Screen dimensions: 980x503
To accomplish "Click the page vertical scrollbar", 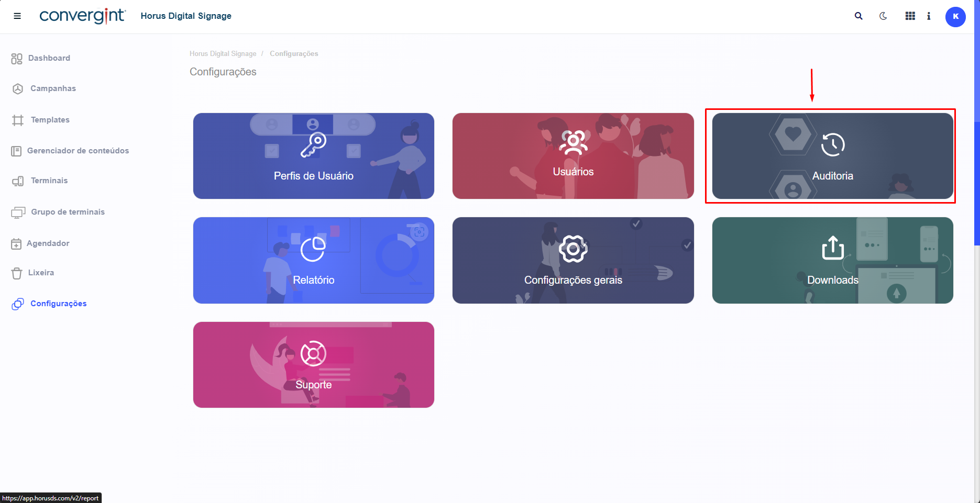I will [x=976, y=183].
